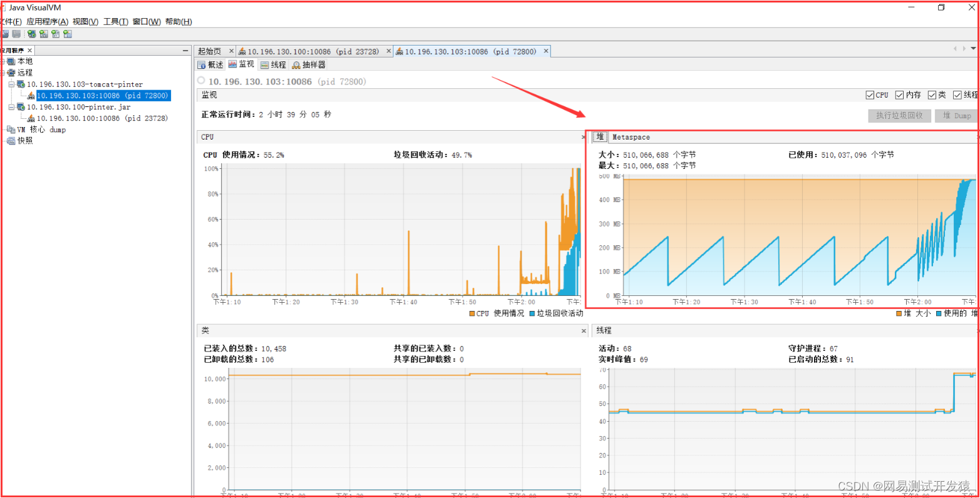
Task: Click the Add VM Coredump toolbar icon
Action: point(56,34)
